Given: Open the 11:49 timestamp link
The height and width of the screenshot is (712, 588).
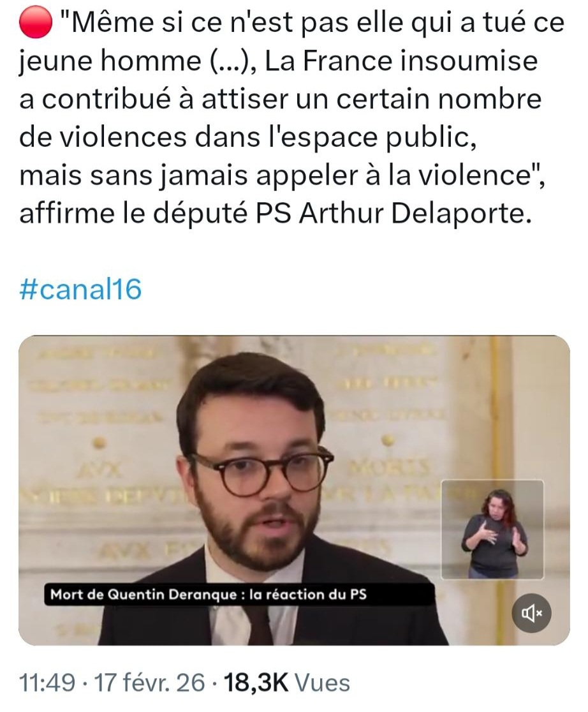Looking at the screenshot, I should [x=47, y=683].
